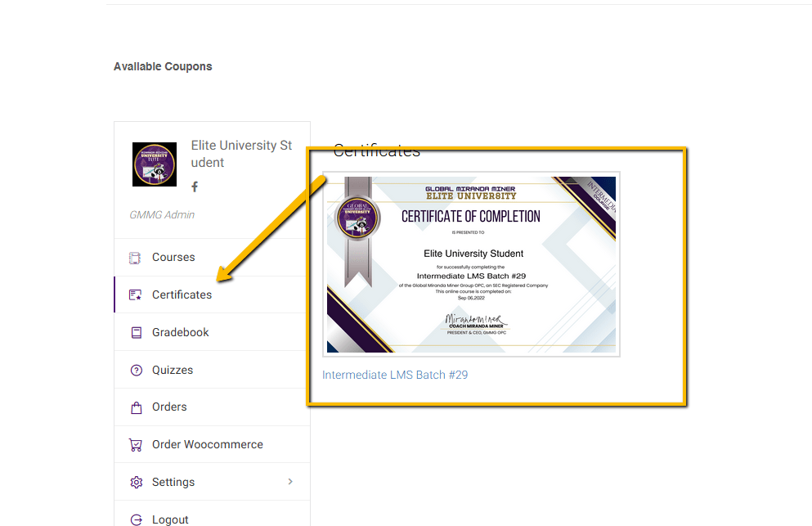Open the Courses menu item
The image size is (812, 526).
click(173, 257)
